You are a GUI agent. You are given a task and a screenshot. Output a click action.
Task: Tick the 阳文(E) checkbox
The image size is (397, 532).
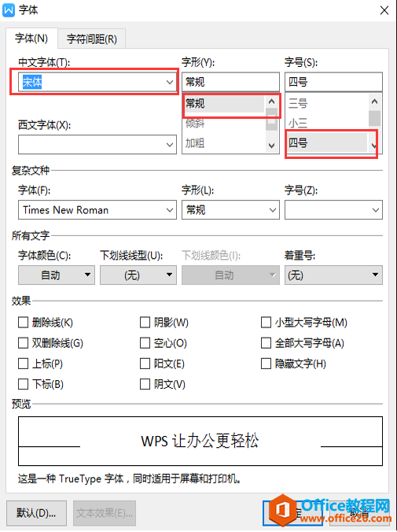[x=145, y=364]
